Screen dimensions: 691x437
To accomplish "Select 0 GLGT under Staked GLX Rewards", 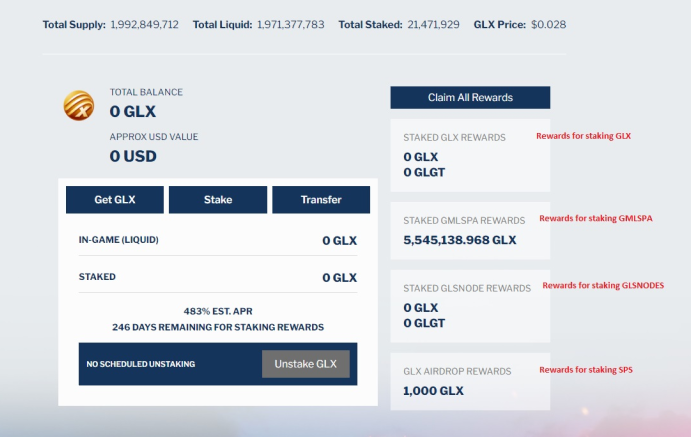I will point(424,172).
